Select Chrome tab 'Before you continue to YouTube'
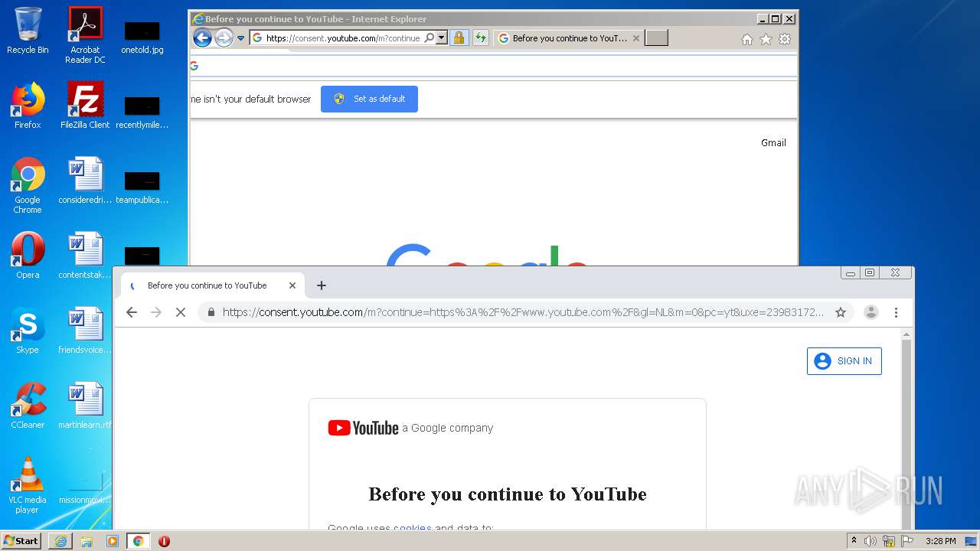The height and width of the screenshot is (551, 980). [212, 285]
